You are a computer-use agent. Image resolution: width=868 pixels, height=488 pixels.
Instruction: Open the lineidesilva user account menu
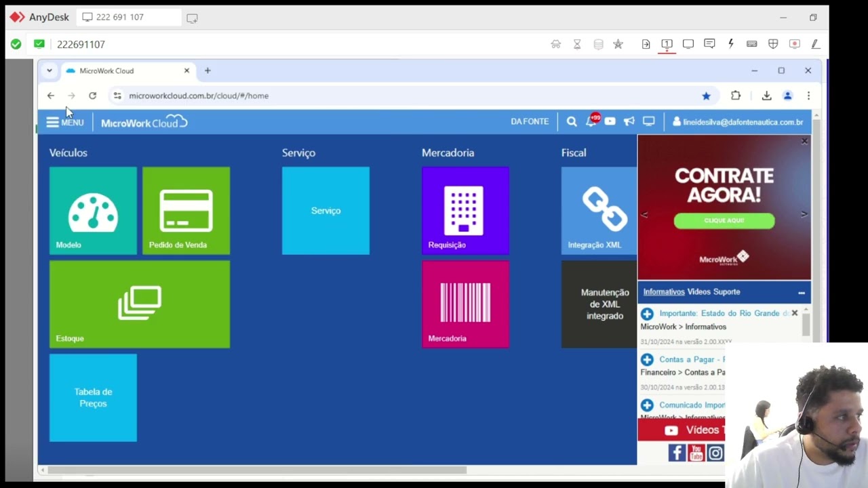tap(738, 122)
